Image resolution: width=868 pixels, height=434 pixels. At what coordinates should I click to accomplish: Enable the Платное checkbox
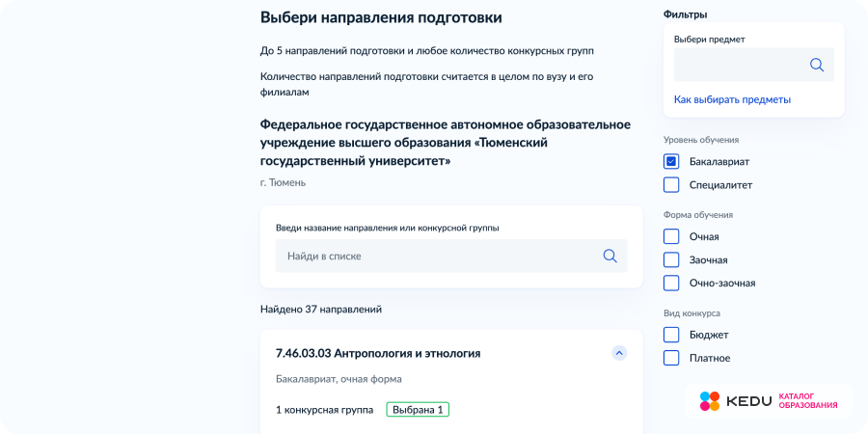671,358
